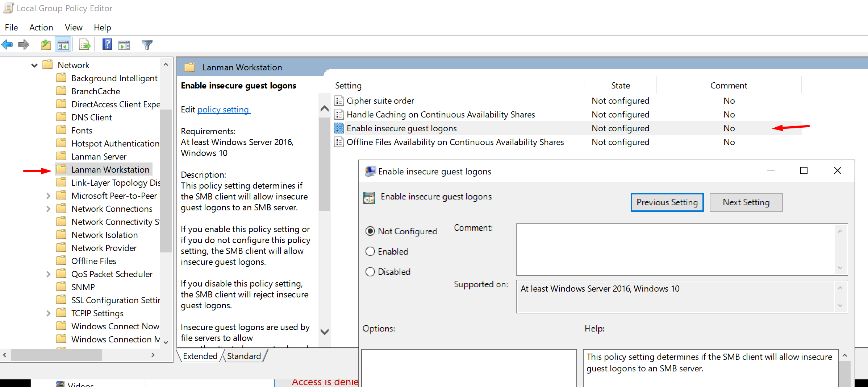Click the tree panel horizontal scrollbar thumb

pyautogui.click(x=57, y=355)
